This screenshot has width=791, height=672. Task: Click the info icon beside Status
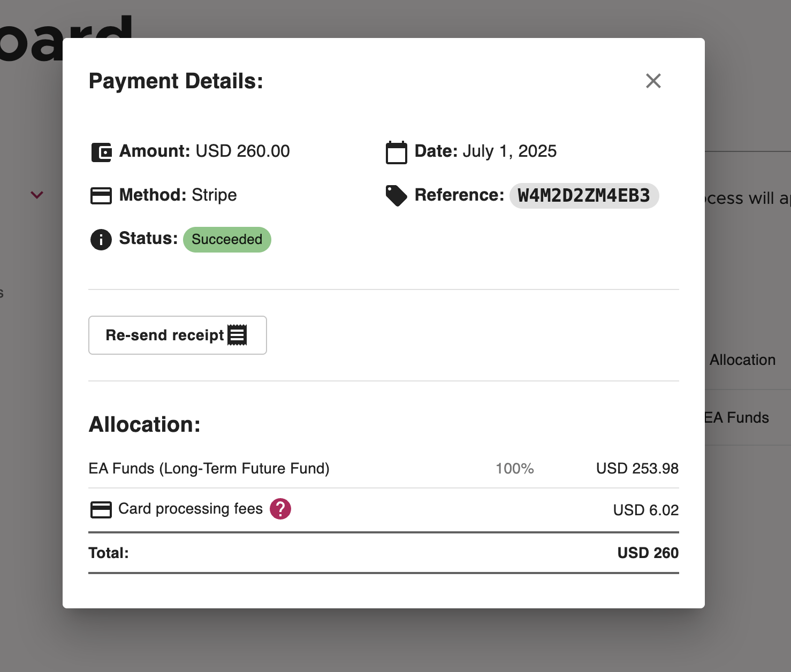point(101,239)
